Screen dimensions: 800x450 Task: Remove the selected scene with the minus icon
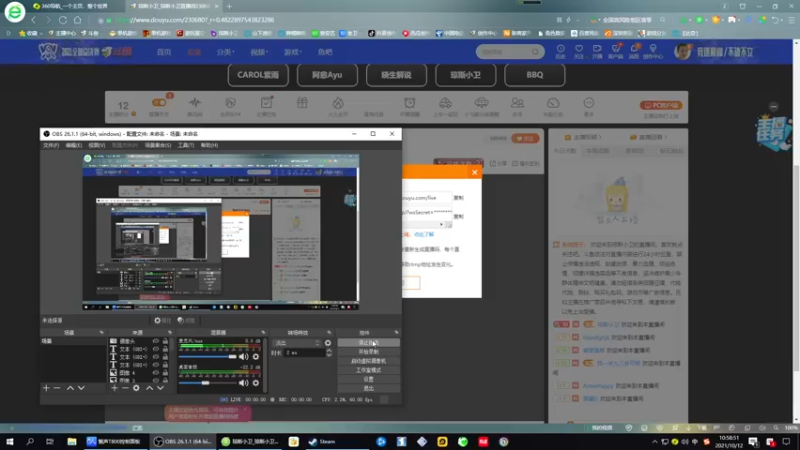[57, 388]
